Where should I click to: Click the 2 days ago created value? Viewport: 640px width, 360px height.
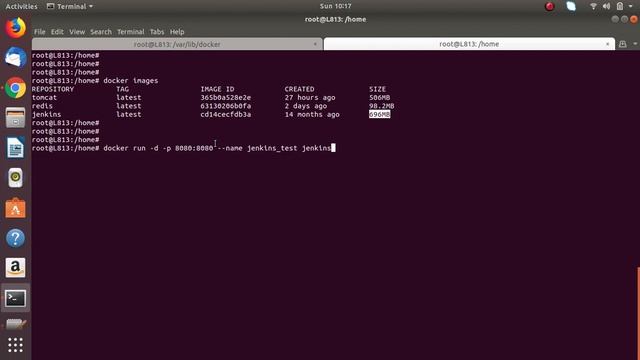click(x=306, y=106)
